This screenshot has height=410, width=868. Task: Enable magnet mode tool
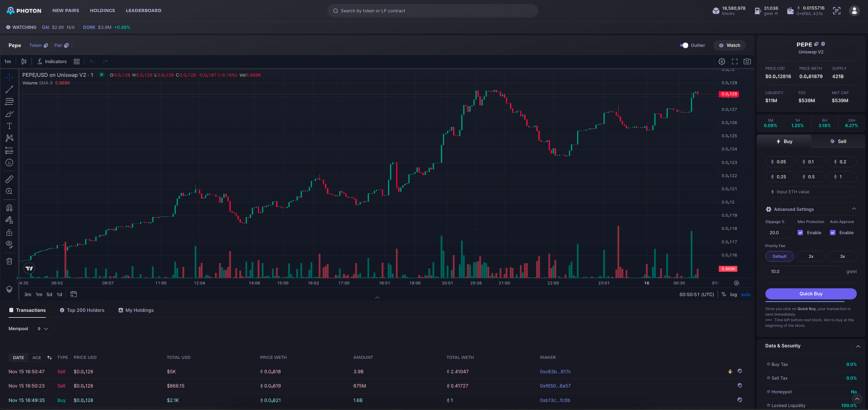click(9, 208)
